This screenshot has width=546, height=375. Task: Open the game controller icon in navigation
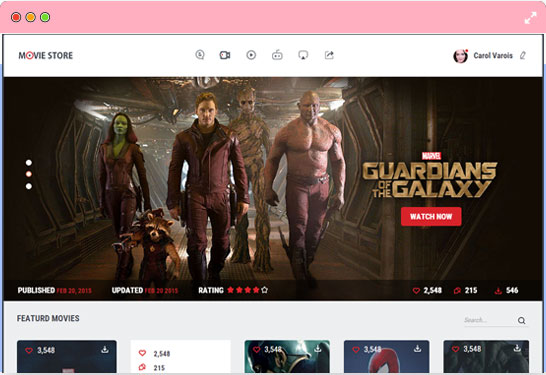[277, 55]
